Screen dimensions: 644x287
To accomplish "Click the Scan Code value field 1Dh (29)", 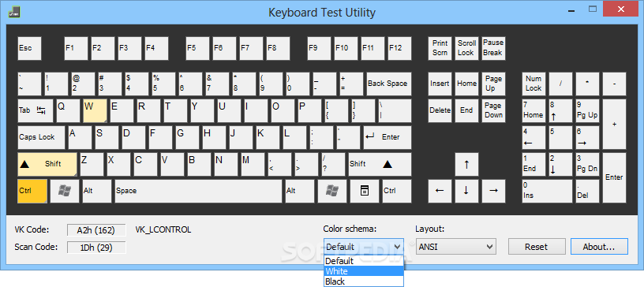I will coord(96,247).
